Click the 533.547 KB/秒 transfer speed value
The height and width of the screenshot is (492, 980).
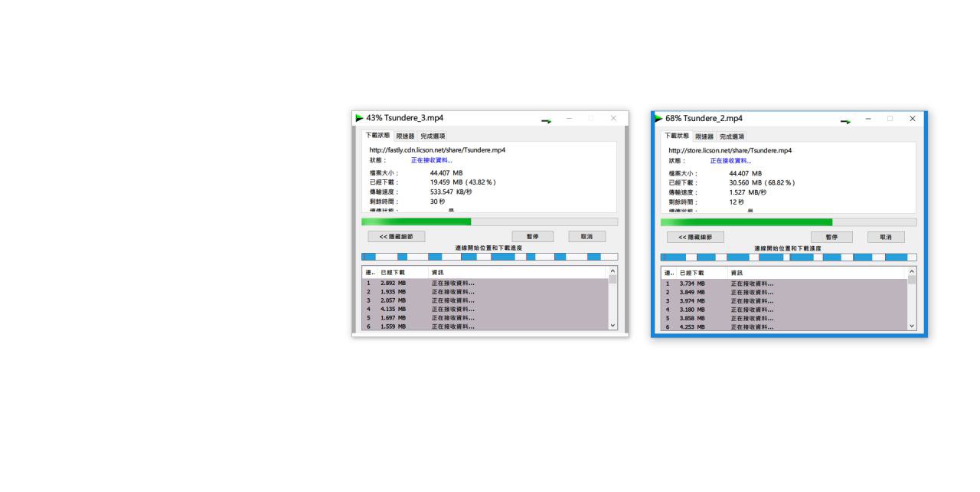click(451, 192)
